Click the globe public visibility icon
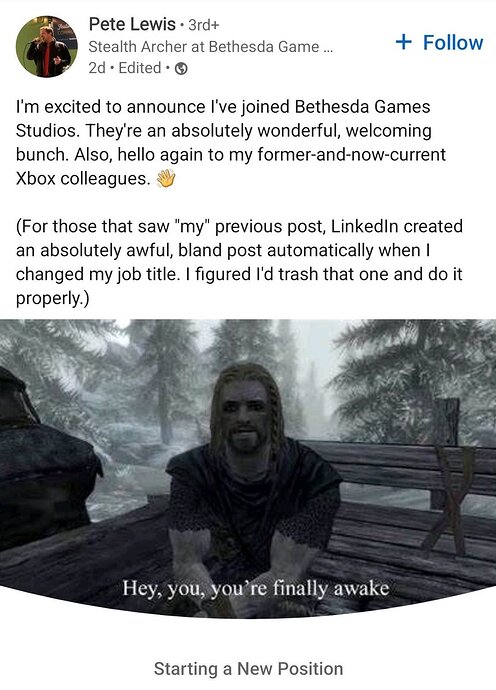The height and width of the screenshot is (690, 496). [181, 69]
